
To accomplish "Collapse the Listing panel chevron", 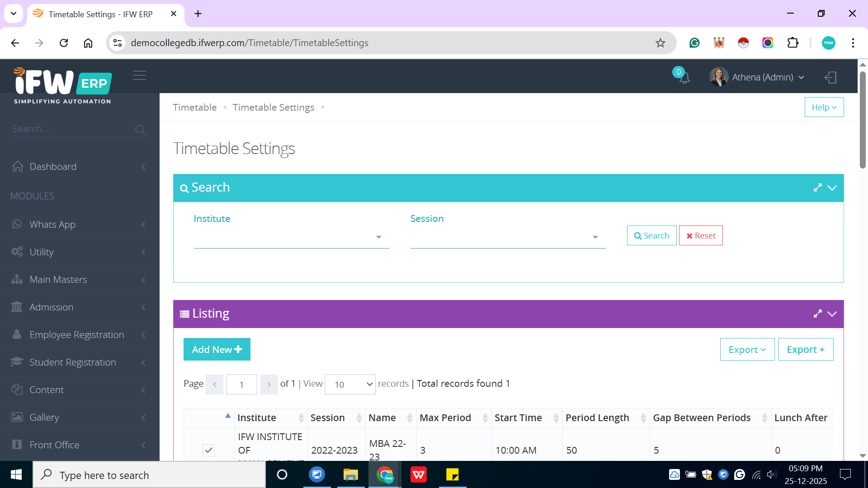I will (832, 314).
